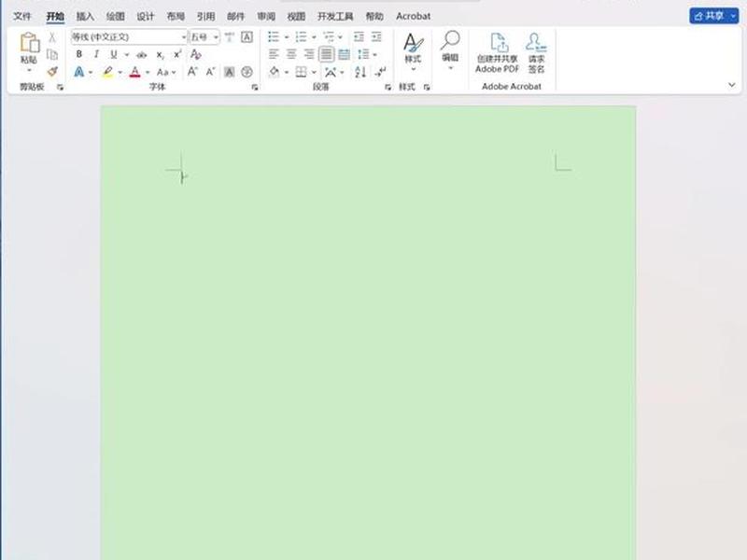The image size is (747, 560).
Task: Collapse the ribbon chevron
Action: point(732,85)
